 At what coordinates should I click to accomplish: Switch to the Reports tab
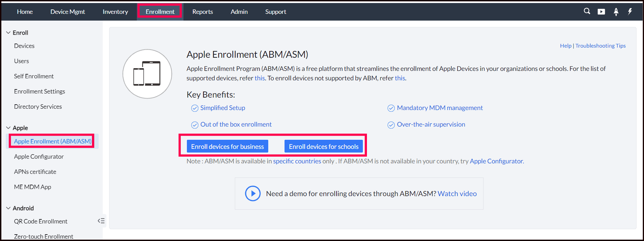coord(202,12)
